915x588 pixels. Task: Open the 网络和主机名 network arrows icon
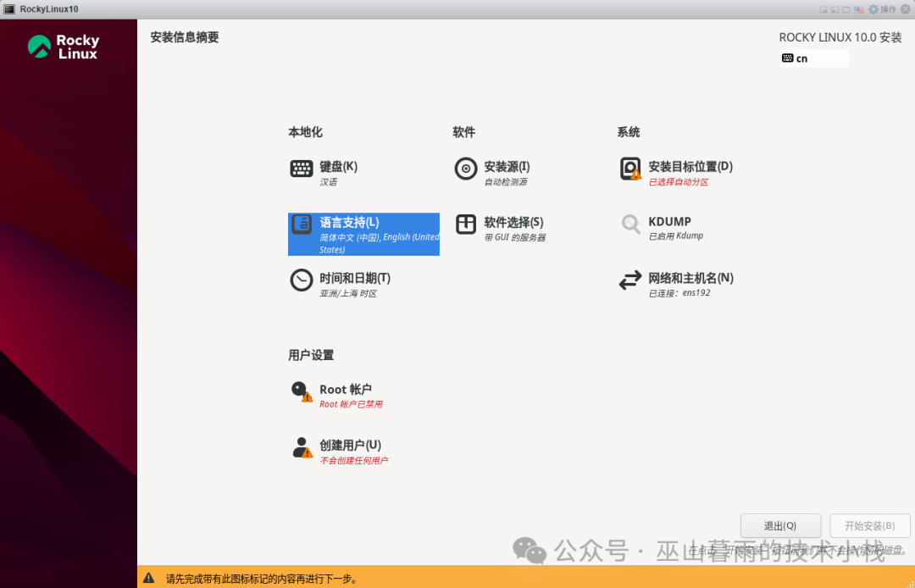[630, 281]
